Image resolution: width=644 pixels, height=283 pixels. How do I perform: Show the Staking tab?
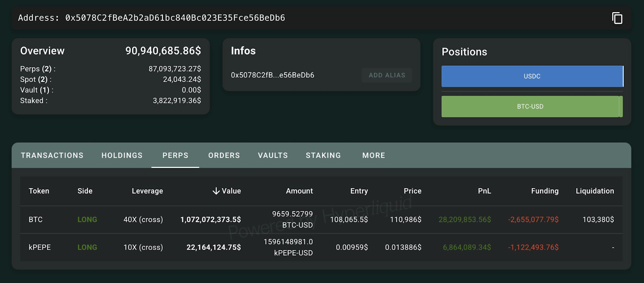323,156
